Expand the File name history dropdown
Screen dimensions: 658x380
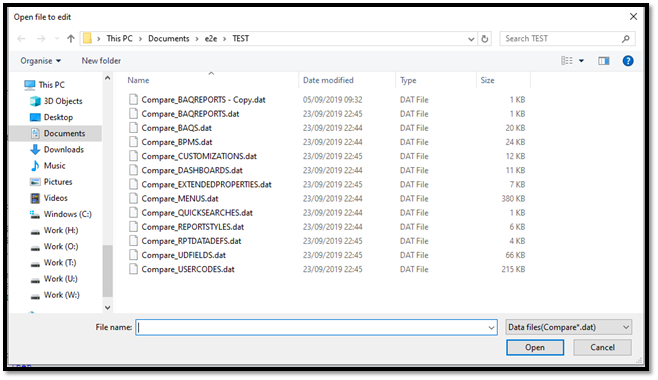491,328
